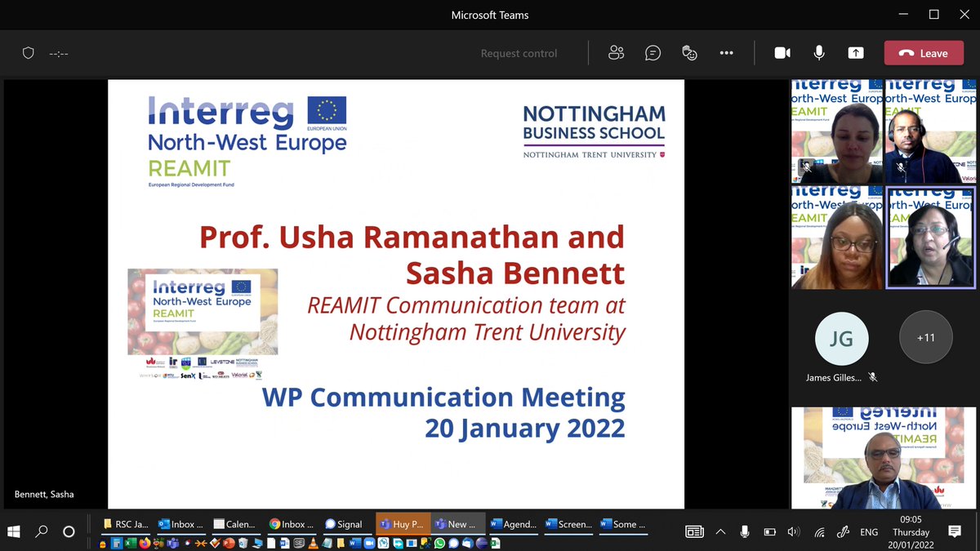Launch VLC media player from quick launch

coord(313,544)
